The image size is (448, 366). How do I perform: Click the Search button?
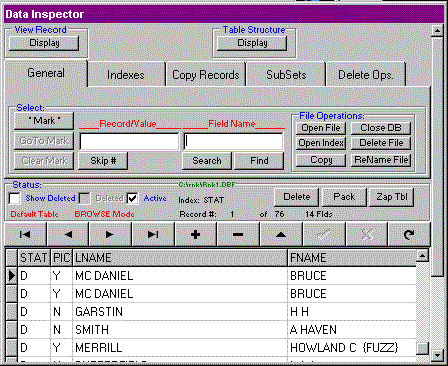pyautogui.click(x=207, y=161)
